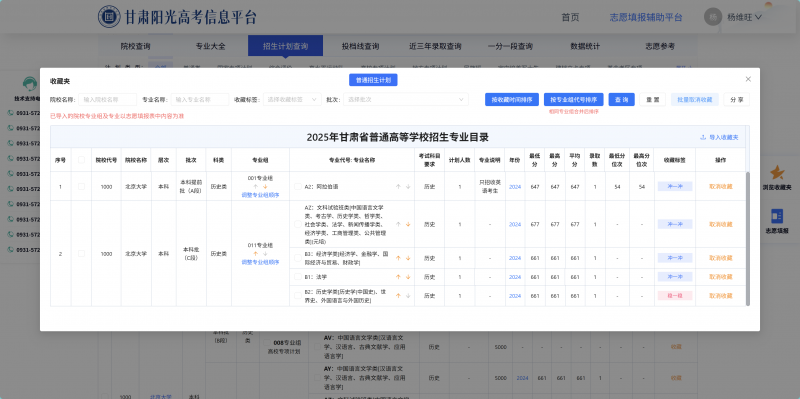Tick the select-all checkbox in table header
The width and height of the screenshot is (800, 399).
pos(81,160)
